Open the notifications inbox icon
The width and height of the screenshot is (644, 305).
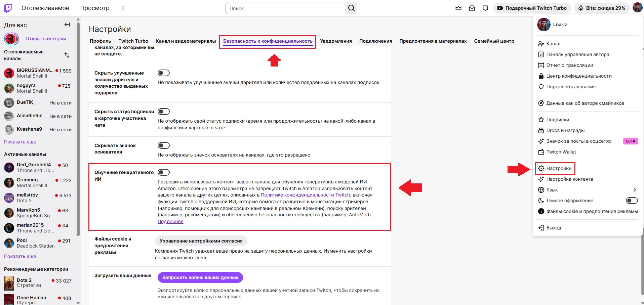(472, 8)
